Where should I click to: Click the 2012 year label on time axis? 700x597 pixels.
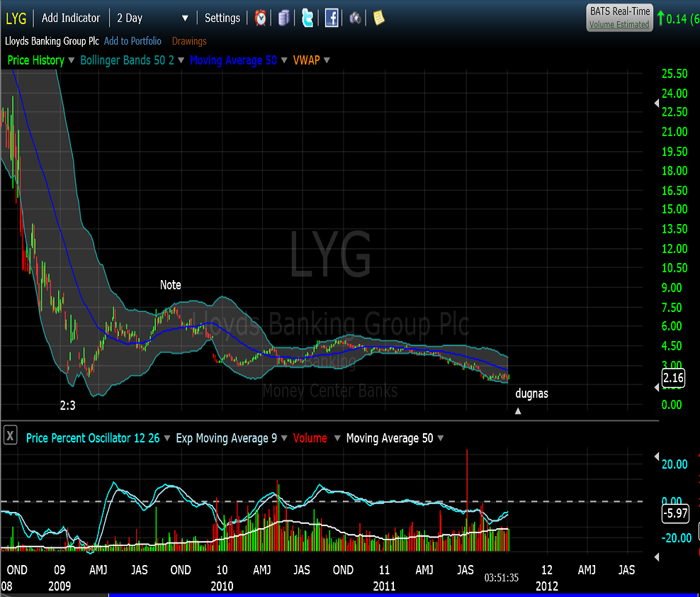point(547,586)
